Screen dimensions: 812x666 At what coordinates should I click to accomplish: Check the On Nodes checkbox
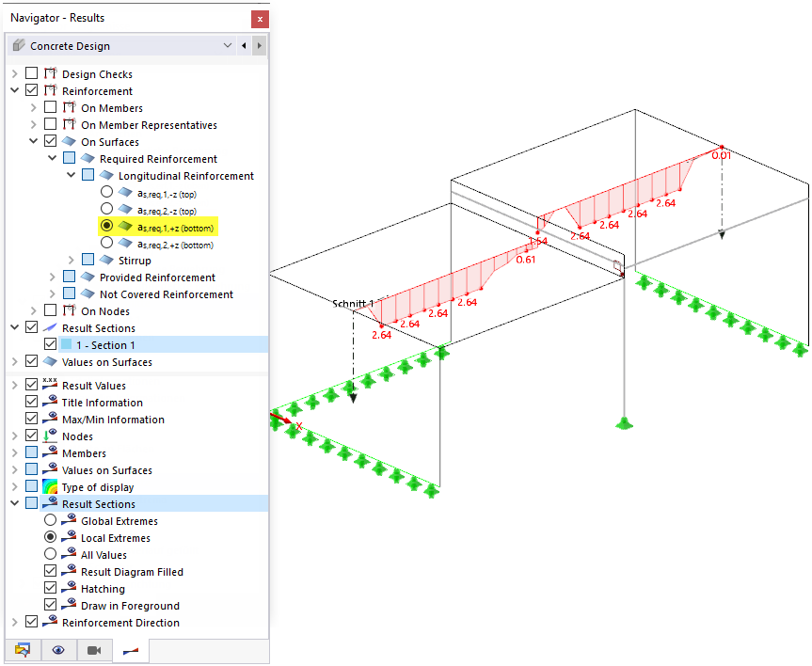tap(50, 310)
